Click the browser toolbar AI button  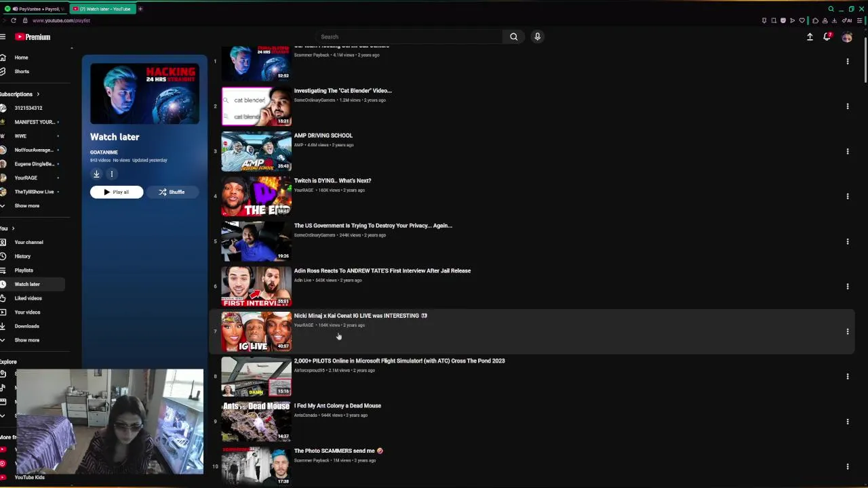point(848,20)
